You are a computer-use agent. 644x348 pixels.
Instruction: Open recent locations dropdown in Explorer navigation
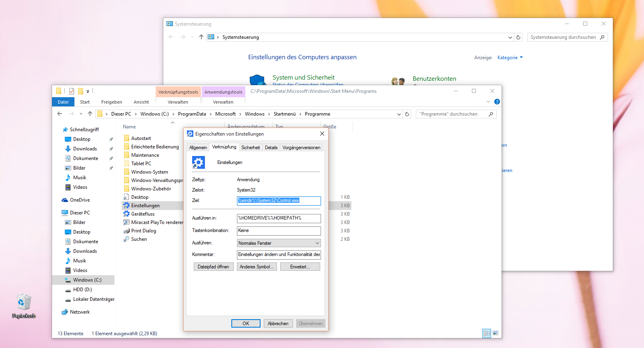(81, 114)
